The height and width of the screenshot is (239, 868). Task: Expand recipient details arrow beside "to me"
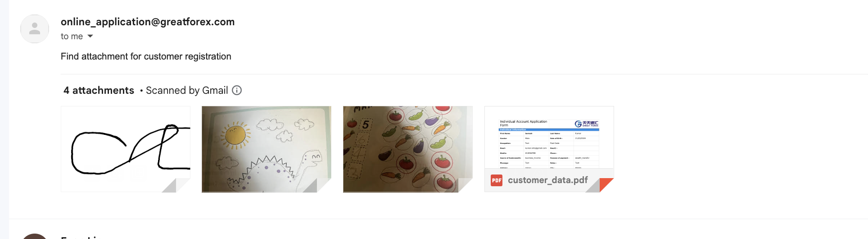(x=90, y=36)
